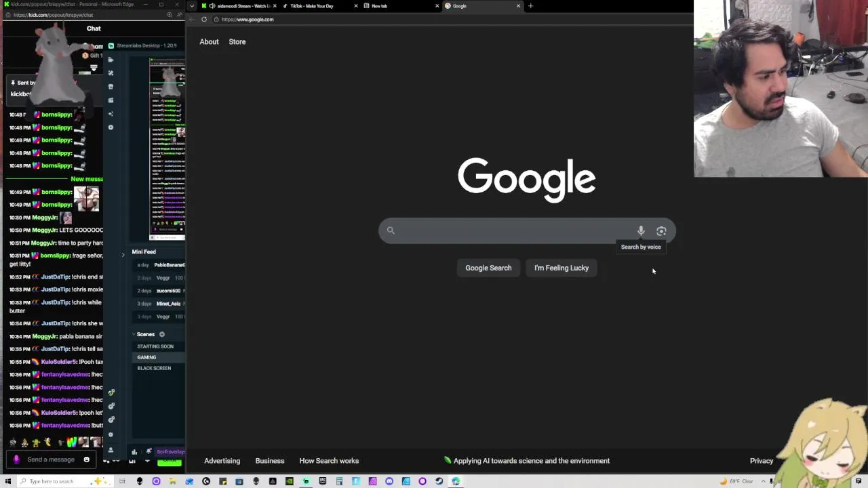868x488 pixels.
Task: Insert the rainbow W emote in chat
Action: 72,443
